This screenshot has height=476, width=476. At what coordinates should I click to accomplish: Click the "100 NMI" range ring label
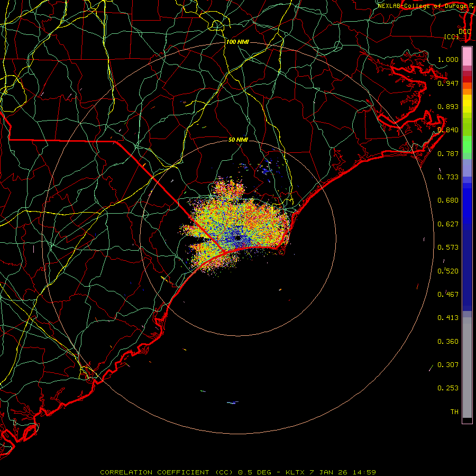237,42
